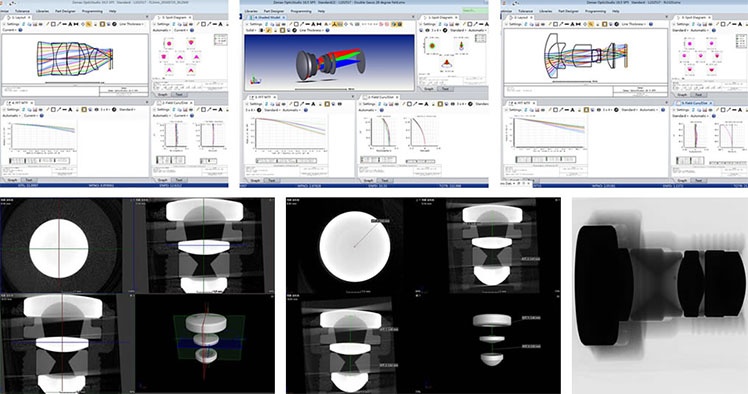Click the grayscale X-ray image of the lens assembly
Image resolution: width=748 pixels, height=394 pixels.
pyautogui.click(x=660, y=296)
